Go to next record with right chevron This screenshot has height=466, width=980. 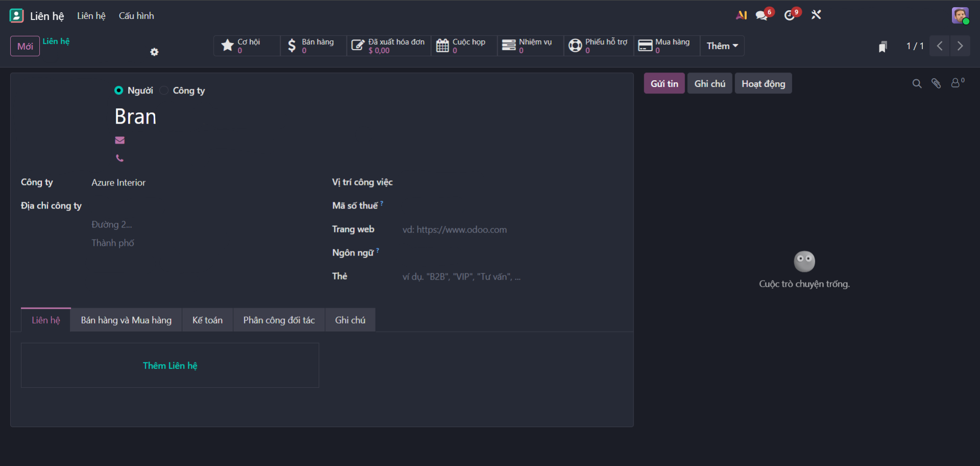point(960,46)
